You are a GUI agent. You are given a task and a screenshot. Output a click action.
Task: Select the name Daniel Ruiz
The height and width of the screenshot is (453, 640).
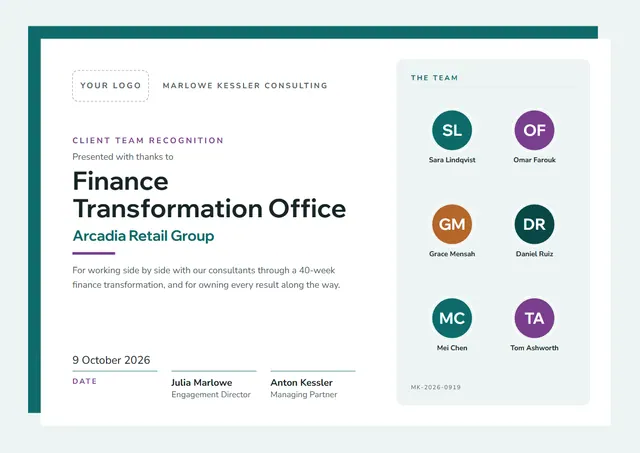pyautogui.click(x=534, y=254)
